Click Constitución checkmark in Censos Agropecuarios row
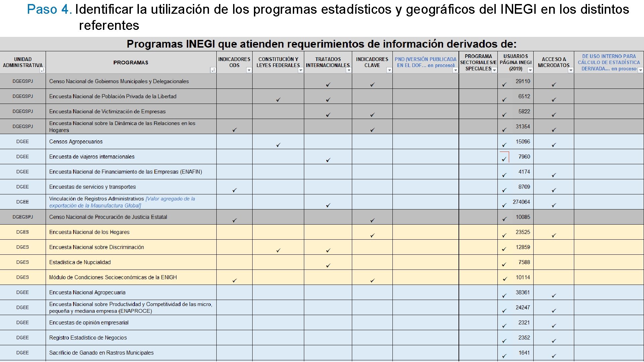 coord(278,145)
